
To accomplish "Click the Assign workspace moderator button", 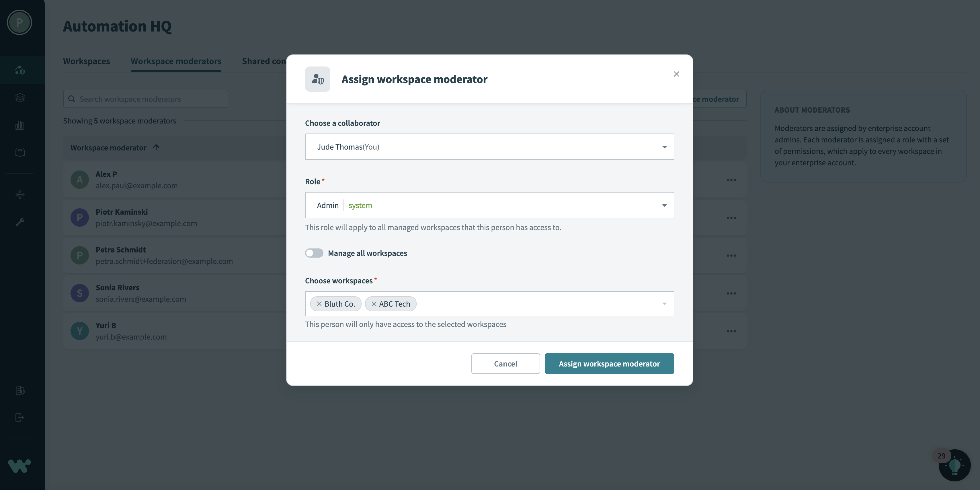I will (x=609, y=363).
